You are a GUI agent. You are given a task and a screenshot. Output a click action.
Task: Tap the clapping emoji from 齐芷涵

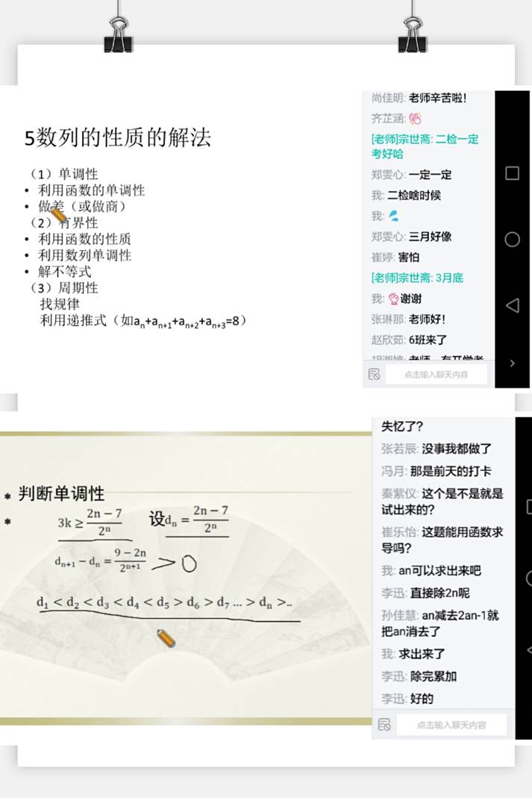(415, 119)
